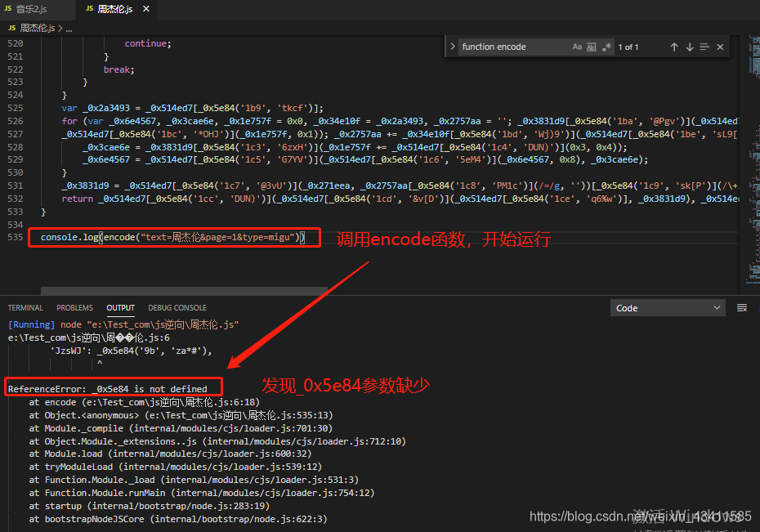Click the '1 of 1' match count

(x=628, y=47)
